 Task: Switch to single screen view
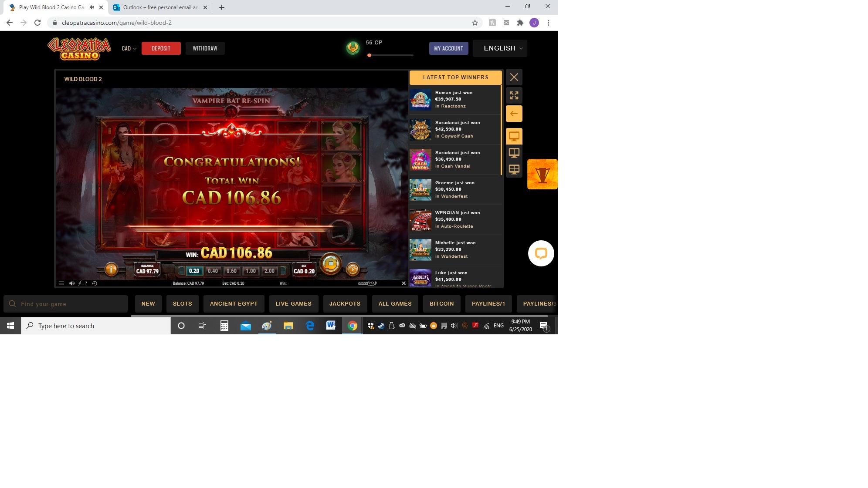[514, 136]
